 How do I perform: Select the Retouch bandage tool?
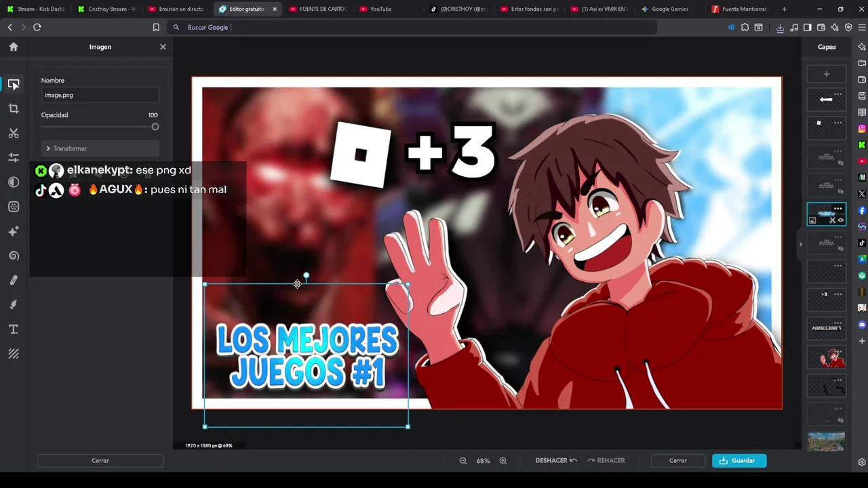click(14, 280)
